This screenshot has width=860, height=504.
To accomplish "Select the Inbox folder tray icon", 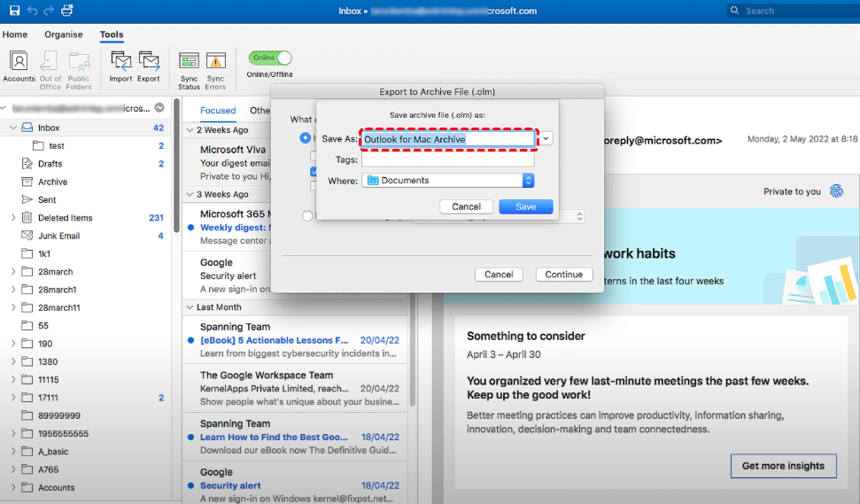I will pyautogui.click(x=27, y=128).
